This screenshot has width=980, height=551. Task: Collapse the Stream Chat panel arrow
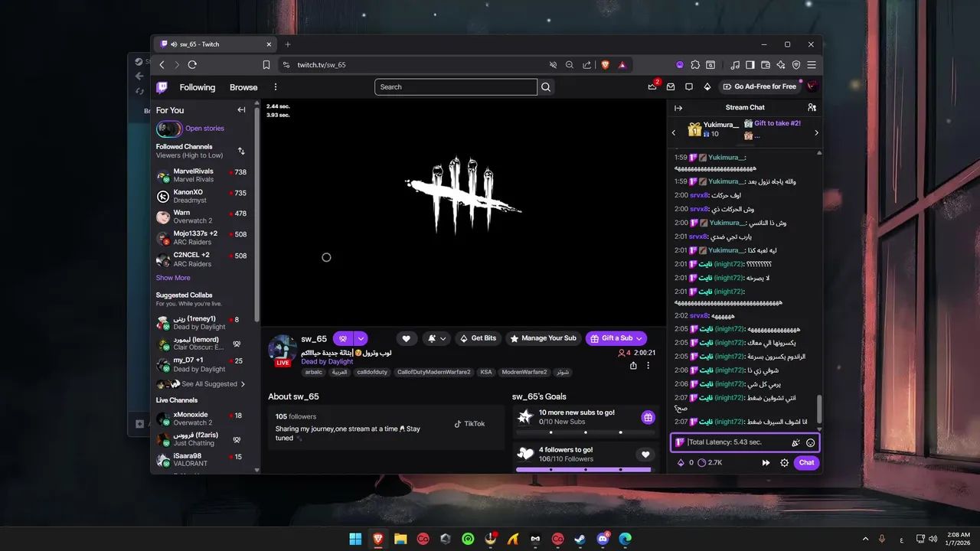pyautogui.click(x=678, y=108)
